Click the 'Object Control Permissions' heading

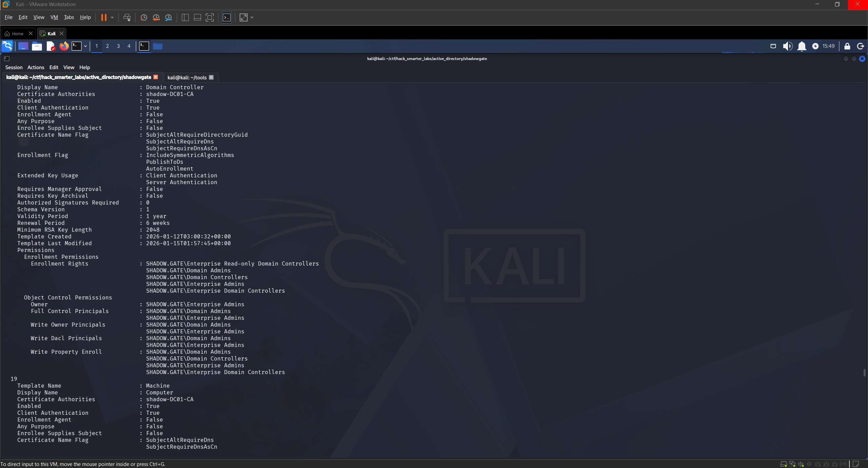click(68, 297)
